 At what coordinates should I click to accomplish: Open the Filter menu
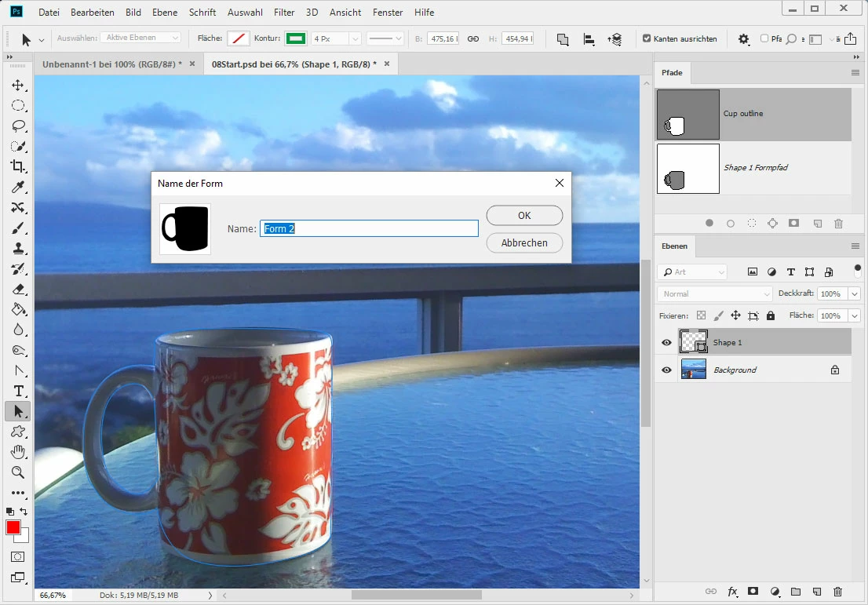[284, 13]
